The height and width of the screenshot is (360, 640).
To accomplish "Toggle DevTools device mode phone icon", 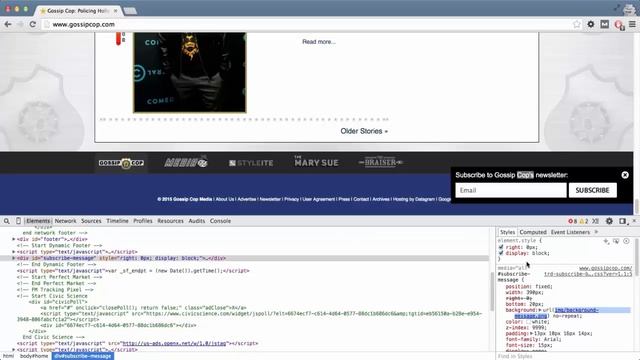I will point(18,221).
